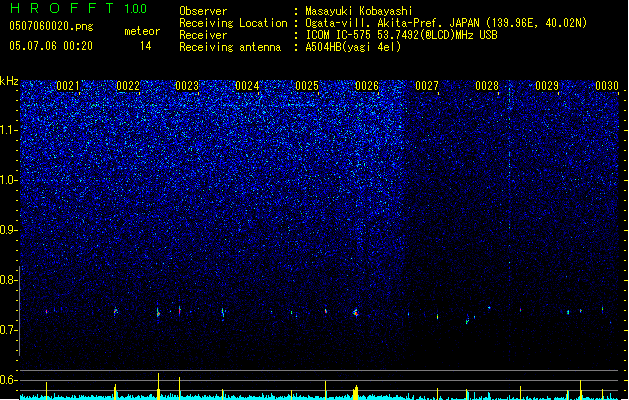Click the 0.8 frequency axis label
Screen dimensions: 629x400
pyautogui.click(x=8, y=280)
